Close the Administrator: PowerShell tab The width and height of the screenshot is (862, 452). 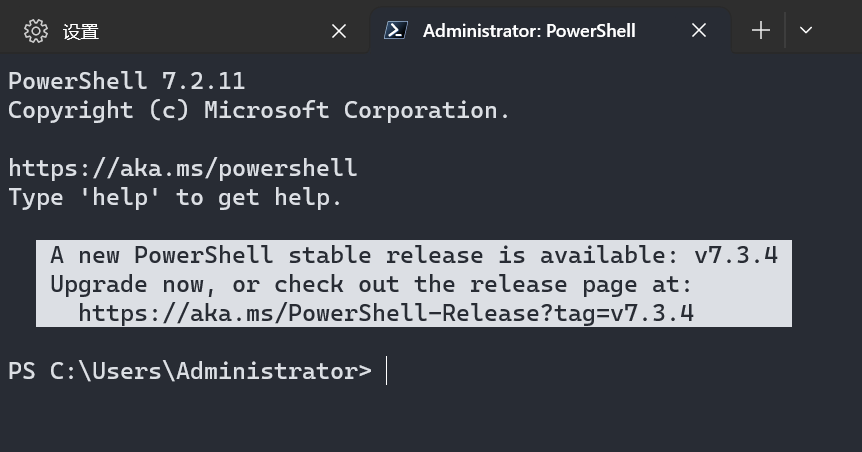pyautogui.click(x=699, y=31)
